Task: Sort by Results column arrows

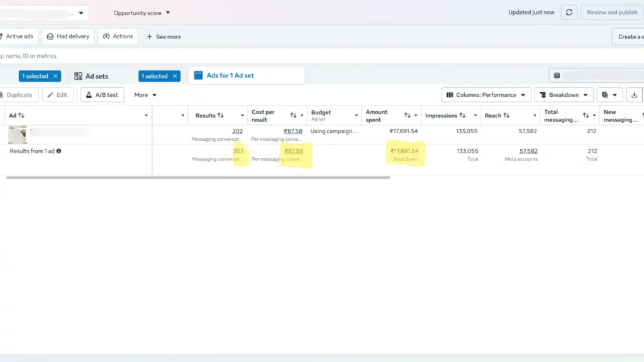Action: click(x=221, y=116)
